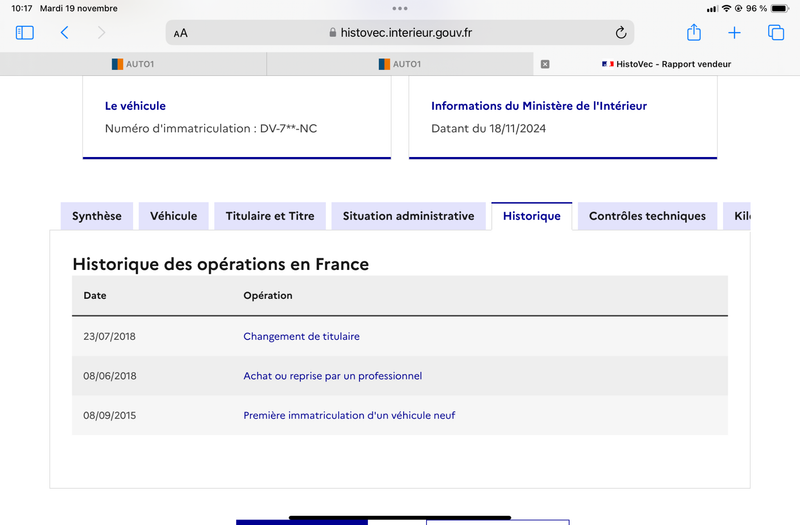Screen dimensions: 800x525
Task: Tap the battery status indicator
Action: coord(780,8)
